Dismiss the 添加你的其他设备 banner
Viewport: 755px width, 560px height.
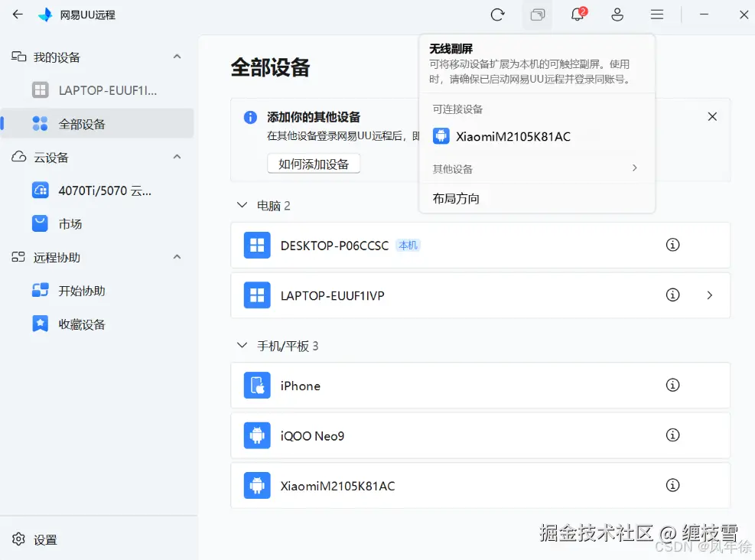pos(712,116)
